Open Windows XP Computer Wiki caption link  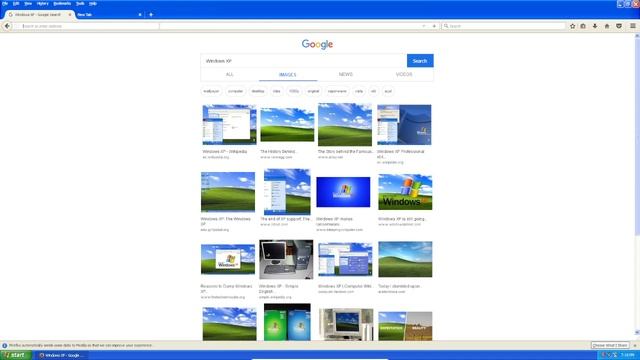coord(345,287)
